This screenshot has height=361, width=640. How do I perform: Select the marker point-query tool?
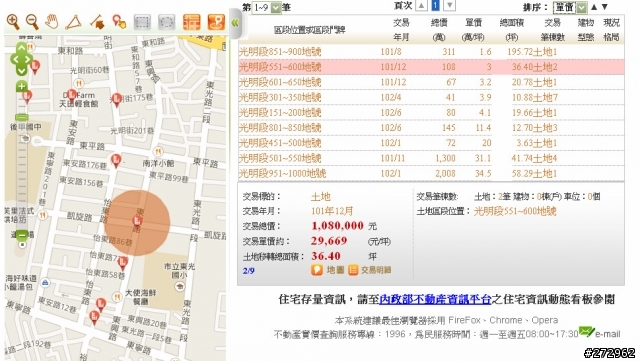point(119,22)
